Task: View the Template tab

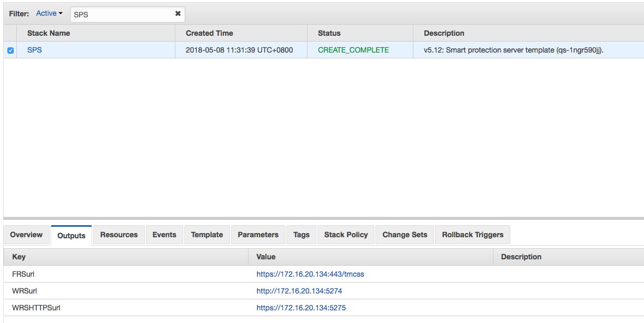Action: (x=207, y=235)
